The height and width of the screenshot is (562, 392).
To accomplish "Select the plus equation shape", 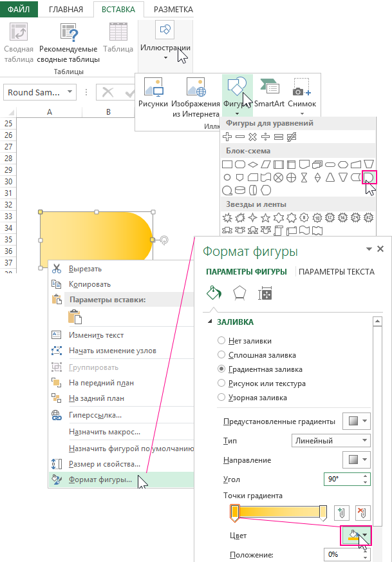I will pos(227,137).
